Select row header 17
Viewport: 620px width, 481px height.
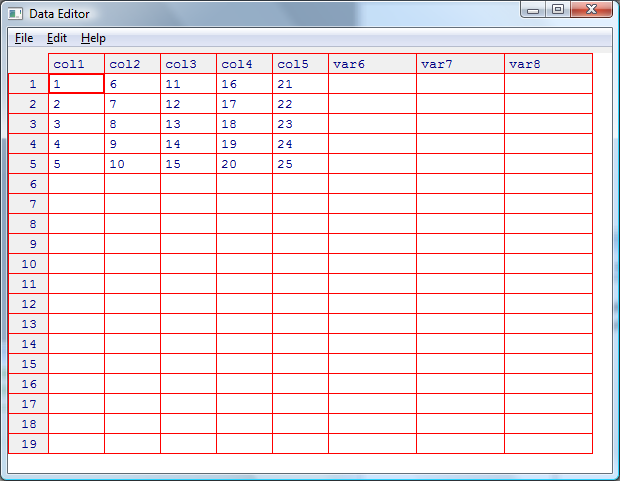pos(28,403)
